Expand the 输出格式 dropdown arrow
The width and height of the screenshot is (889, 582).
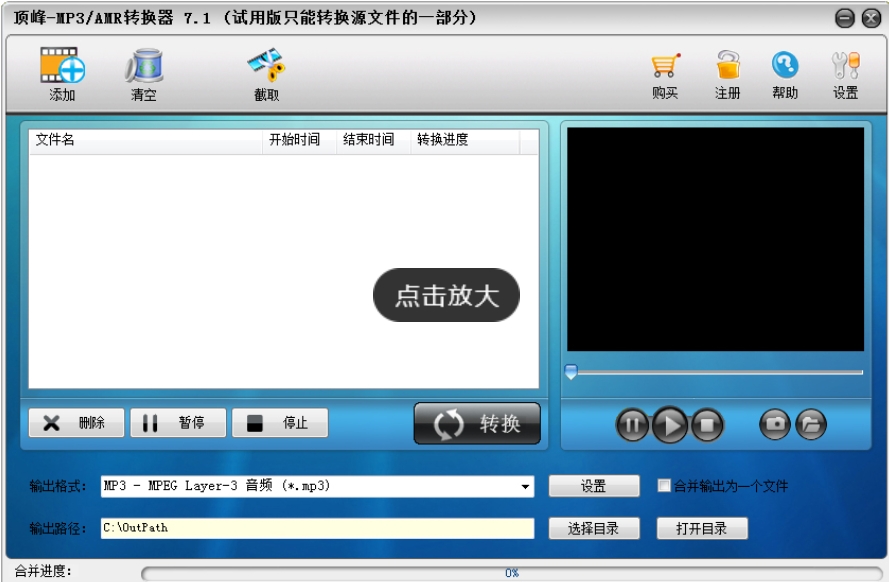pos(525,486)
